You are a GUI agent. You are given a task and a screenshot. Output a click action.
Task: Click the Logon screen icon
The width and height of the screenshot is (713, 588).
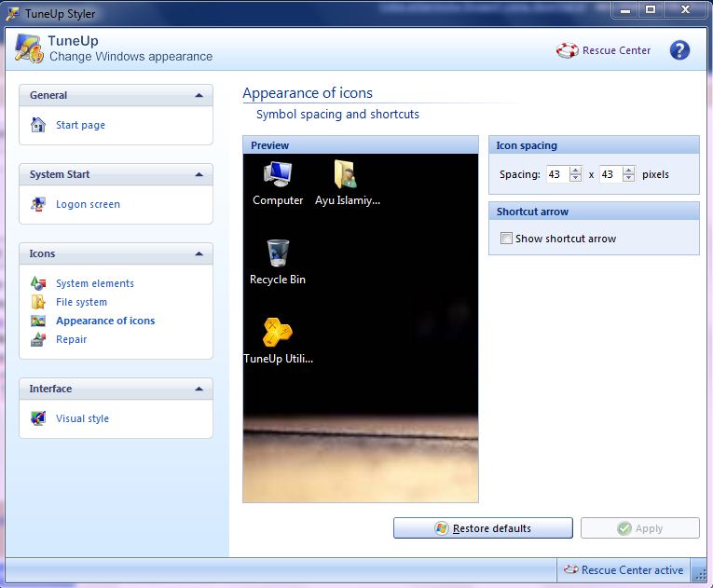(38, 204)
